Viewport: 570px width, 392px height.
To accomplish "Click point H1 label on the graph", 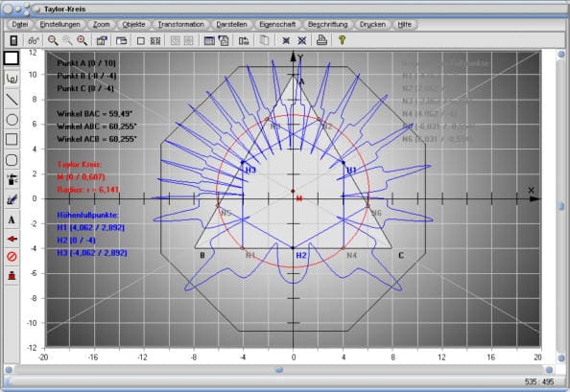I will point(351,170).
